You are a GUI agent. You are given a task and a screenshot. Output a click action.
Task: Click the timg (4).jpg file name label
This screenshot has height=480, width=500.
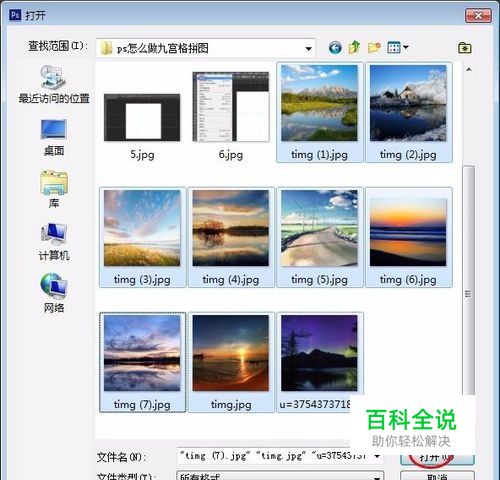[231, 279]
